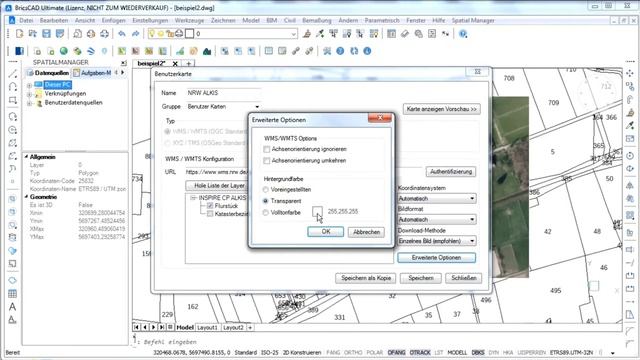The width and height of the screenshot is (640, 360).
Task: Select the Line tool in left toolbar
Action: coord(13,74)
